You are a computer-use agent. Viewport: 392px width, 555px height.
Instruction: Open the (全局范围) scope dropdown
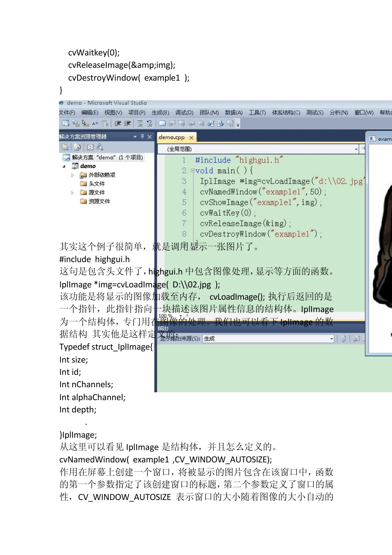259,149
